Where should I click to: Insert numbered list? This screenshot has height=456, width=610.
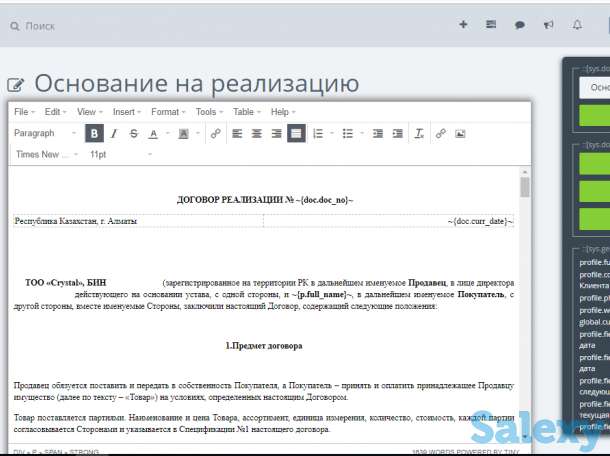pos(318,133)
